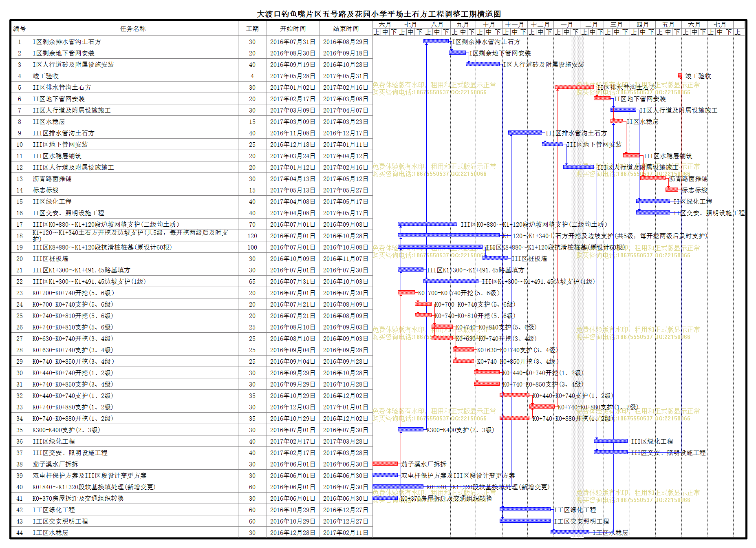Click the 十一月 month header in timeline
This screenshot has width=756, height=548.
[514, 24]
